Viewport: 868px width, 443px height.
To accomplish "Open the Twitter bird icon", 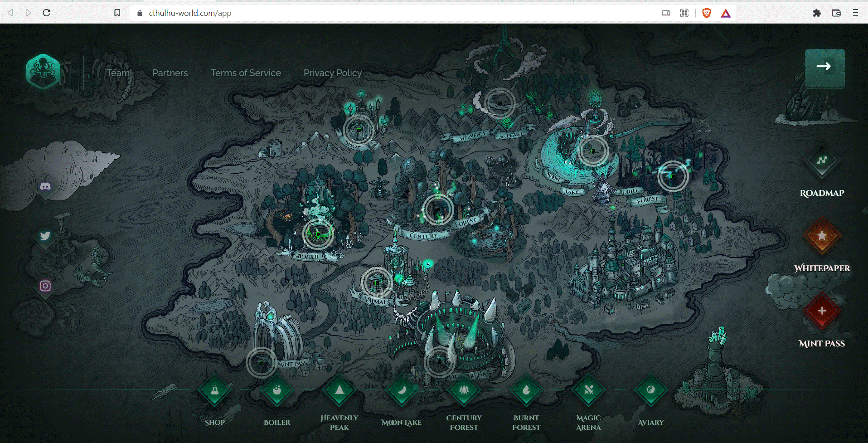I will pyautogui.click(x=45, y=236).
